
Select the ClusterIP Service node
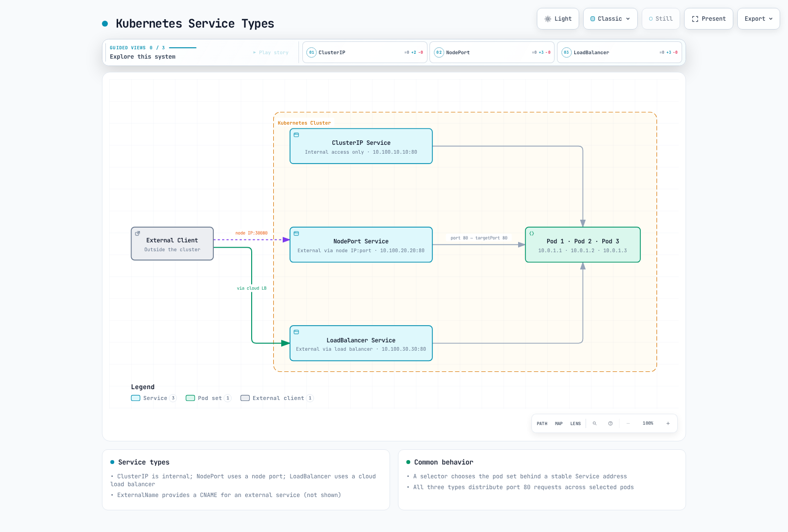tap(361, 146)
